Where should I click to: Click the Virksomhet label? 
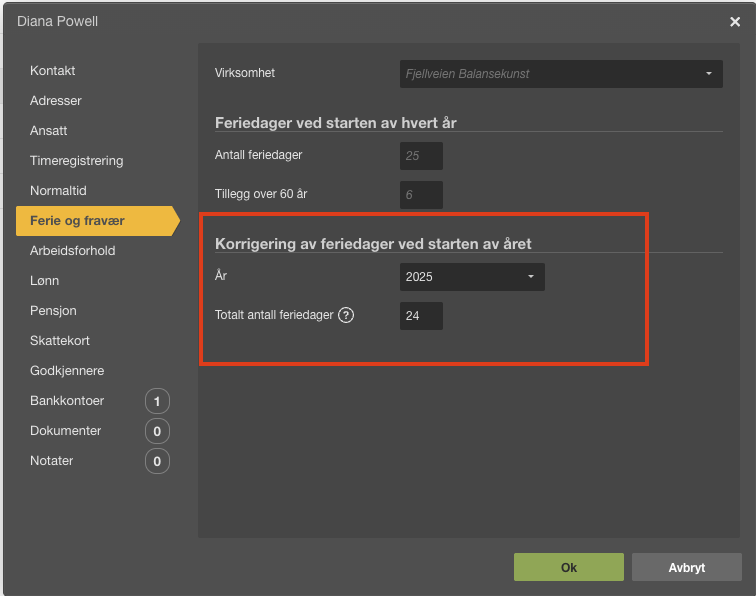(245, 73)
